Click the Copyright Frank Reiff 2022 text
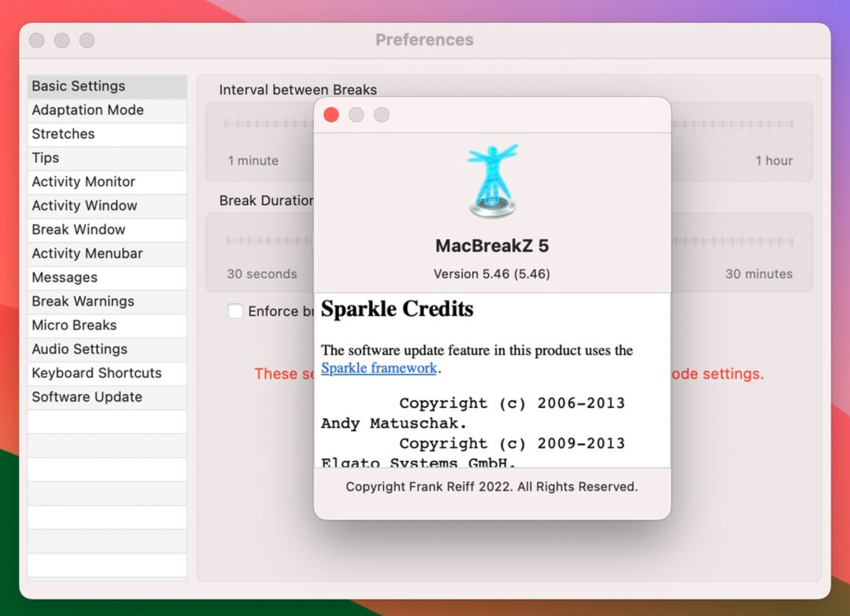The width and height of the screenshot is (850, 616). [492, 487]
